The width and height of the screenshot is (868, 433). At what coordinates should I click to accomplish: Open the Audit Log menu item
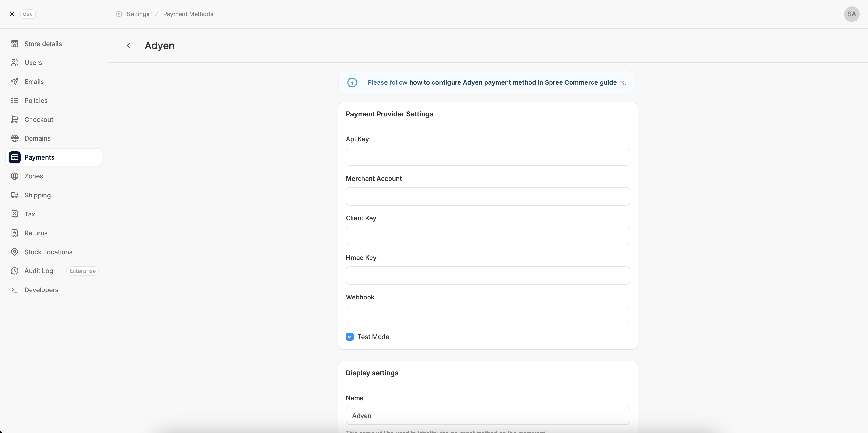tap(39, 271)
